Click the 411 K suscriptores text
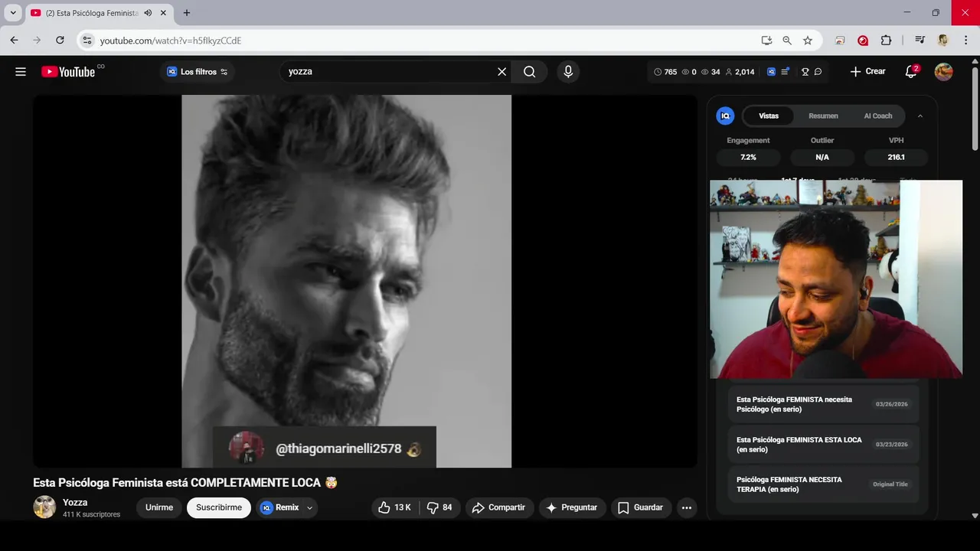The width and height of the screenshot is (980, 551). [x=91, y=514]
